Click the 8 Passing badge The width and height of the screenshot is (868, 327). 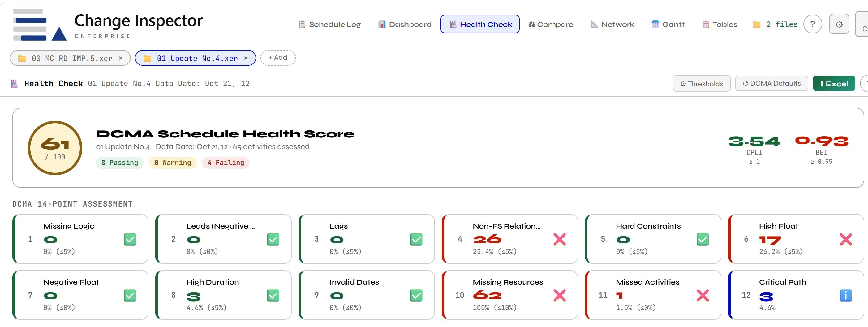tap(120, 163)
